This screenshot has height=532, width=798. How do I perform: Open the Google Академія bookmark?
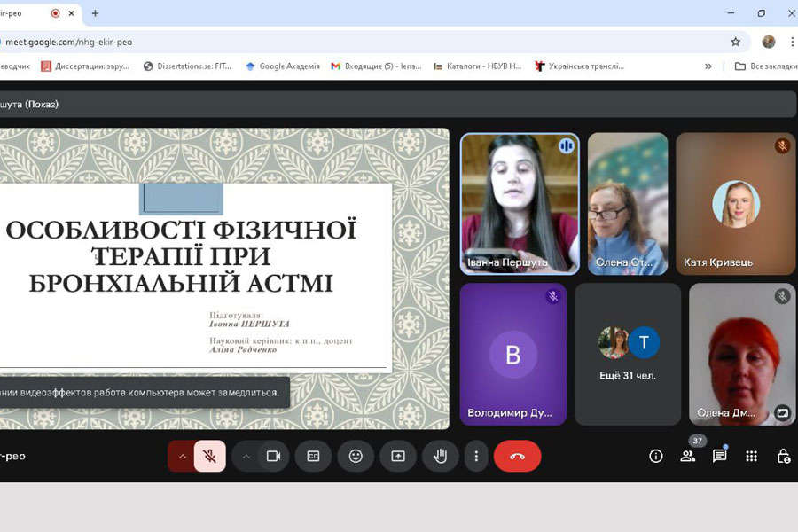(282, 66)
